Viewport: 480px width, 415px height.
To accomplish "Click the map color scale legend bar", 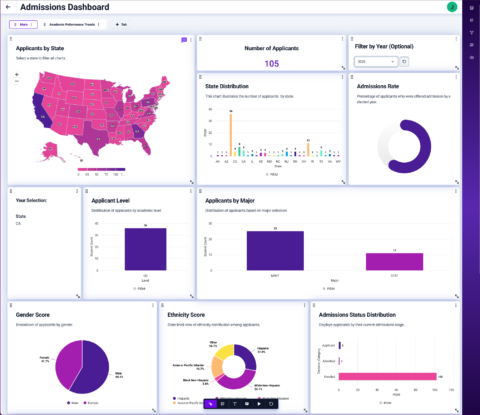I will tap(101, 169).
